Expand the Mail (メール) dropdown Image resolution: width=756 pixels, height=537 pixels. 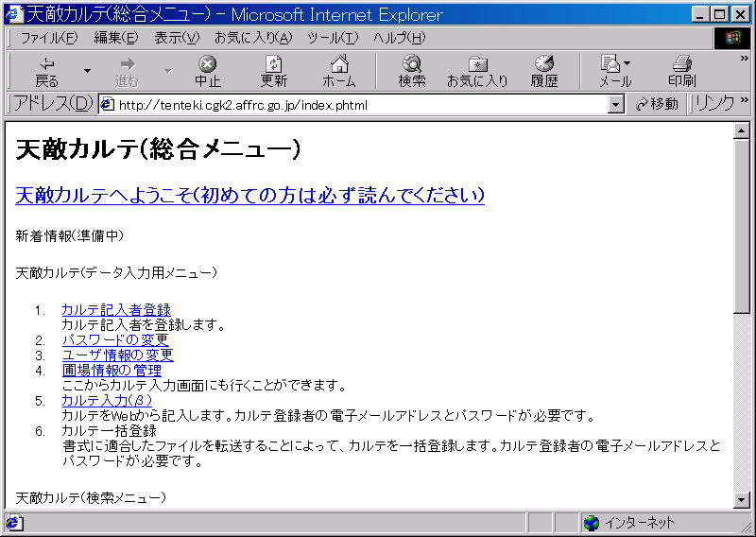(627, 64)
